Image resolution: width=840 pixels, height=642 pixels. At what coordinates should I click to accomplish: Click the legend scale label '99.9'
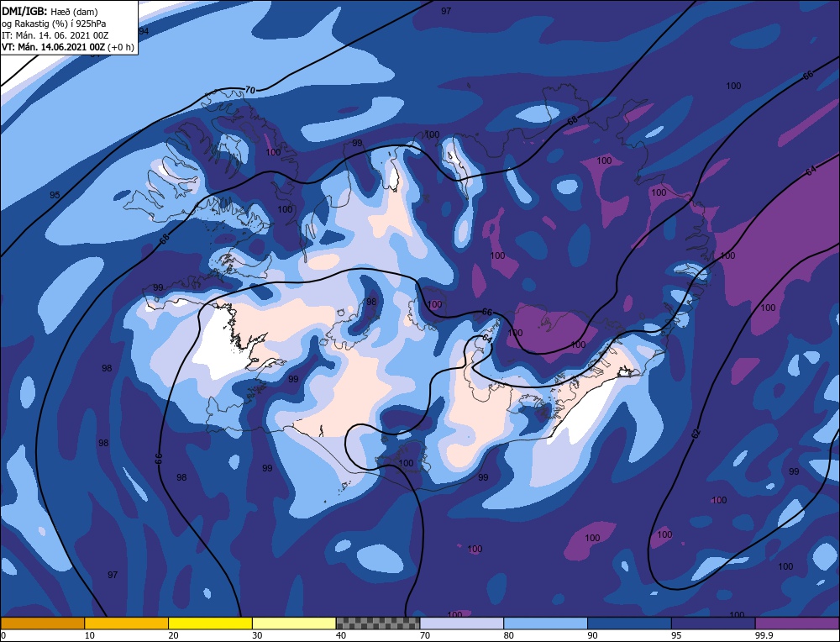764,635
